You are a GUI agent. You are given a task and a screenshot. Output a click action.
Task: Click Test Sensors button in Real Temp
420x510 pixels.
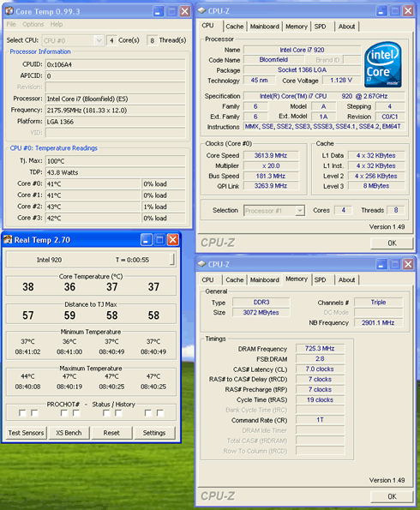(26, 433)
